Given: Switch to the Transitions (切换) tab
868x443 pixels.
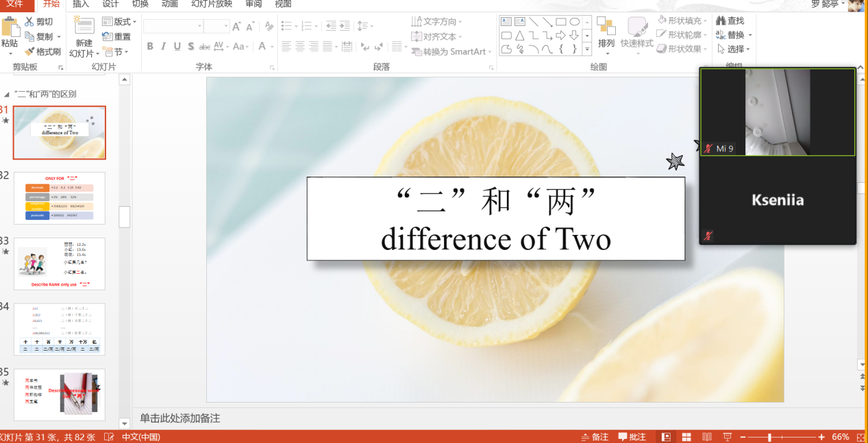Looking at the screenshot, I should (140, 4).
